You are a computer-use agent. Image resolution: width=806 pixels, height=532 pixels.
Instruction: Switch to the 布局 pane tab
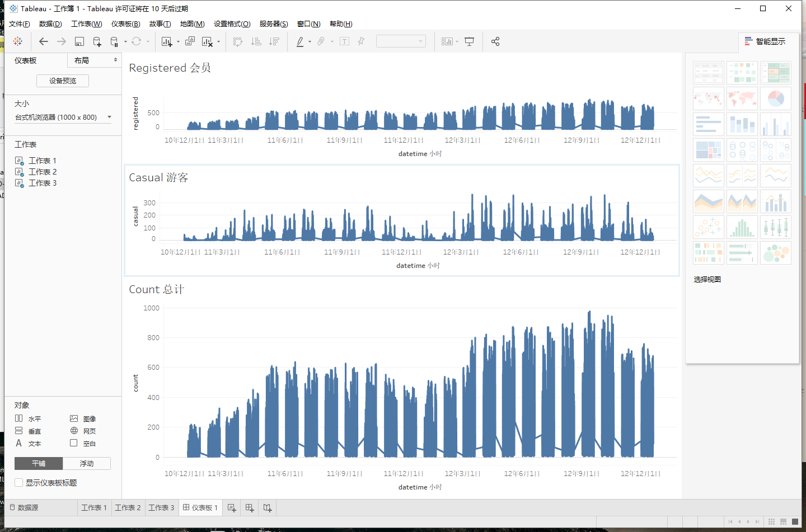(93, 60)
